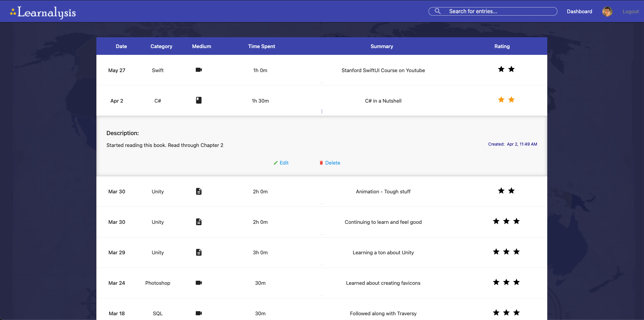This screenshot has height=320, width=644.
Task: Click star rating for Photoshop favicons entry
Action: [506, 282]
